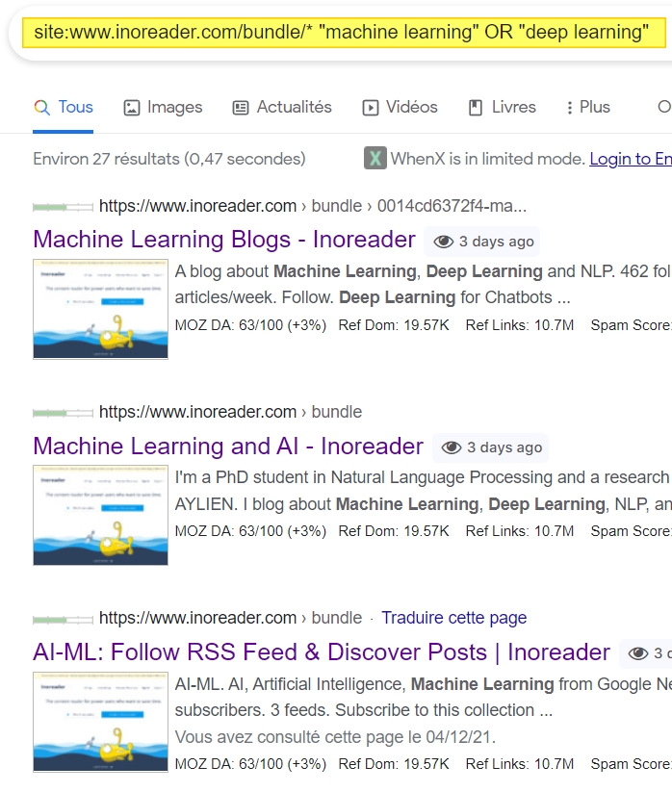Open AI-ML: Follow RSS Feed result link
The height and width of the screenshot is (792, 672).
(322, 652)
